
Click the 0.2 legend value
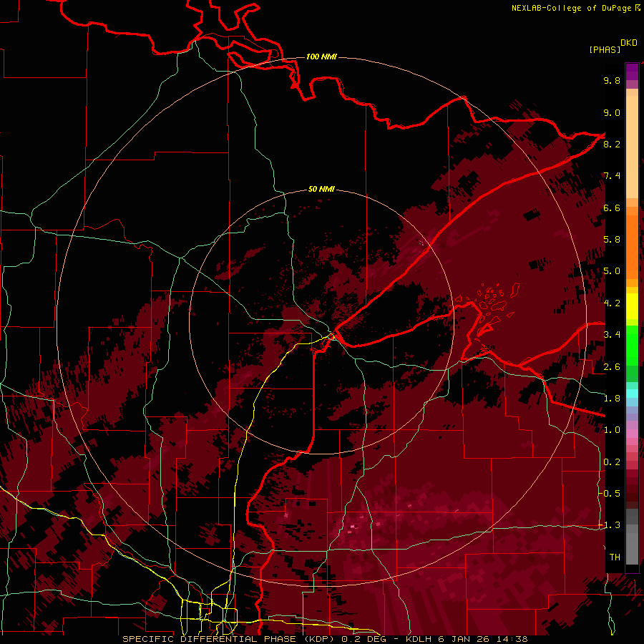(x=612, y=462)
